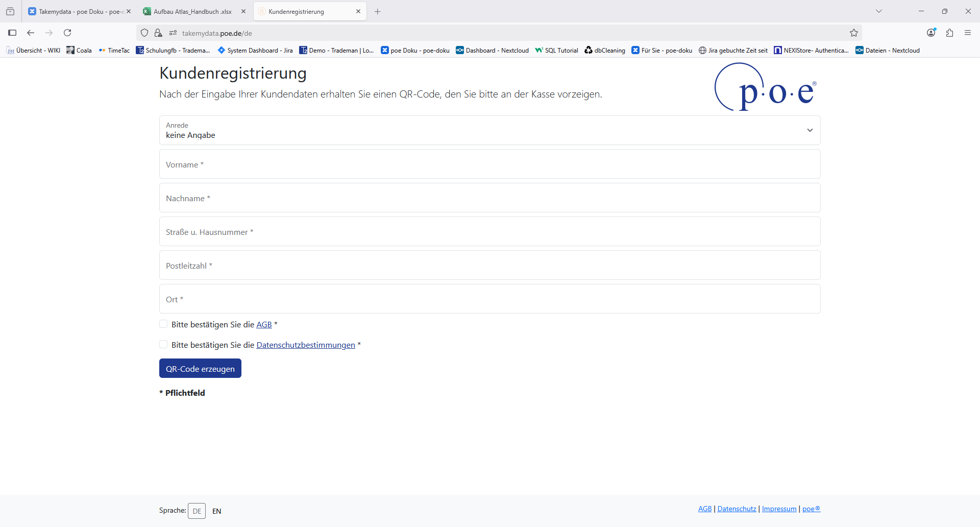
Task: Open the list all tabs chevron
Action: [x=879, y=11]
